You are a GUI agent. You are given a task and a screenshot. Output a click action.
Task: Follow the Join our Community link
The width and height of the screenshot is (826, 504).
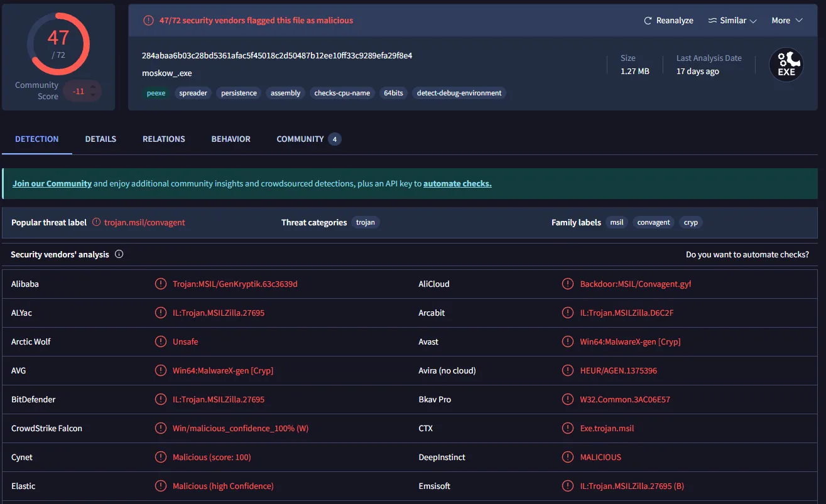52,184
